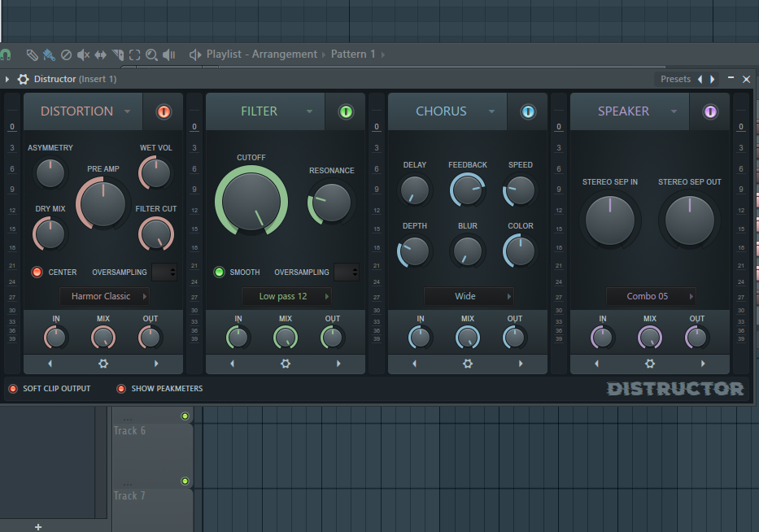Image resolution: width=759 pixels, height=532 pixels.
Task: Click the gear icon under the Filter module
Action: [x=286, y=364]
